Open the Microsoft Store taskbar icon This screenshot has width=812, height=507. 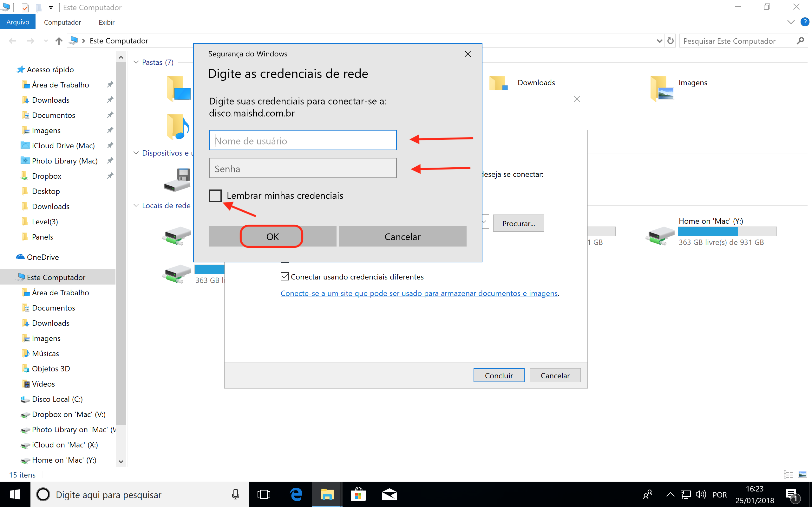(x=358, y=494)
